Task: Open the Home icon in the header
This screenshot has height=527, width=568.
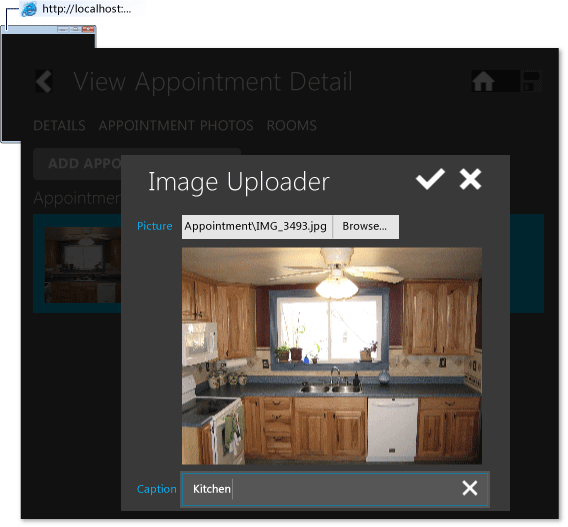Action: tap(483, 81)
